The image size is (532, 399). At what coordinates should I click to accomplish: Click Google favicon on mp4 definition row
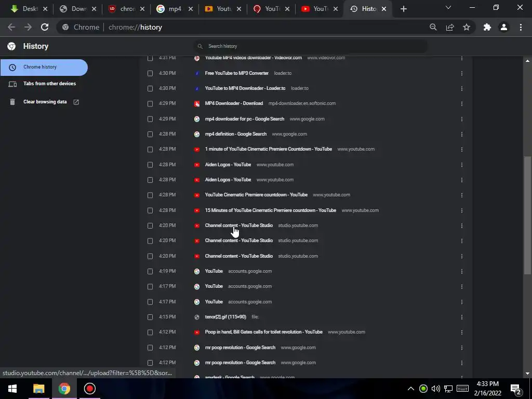coord(196,135)
